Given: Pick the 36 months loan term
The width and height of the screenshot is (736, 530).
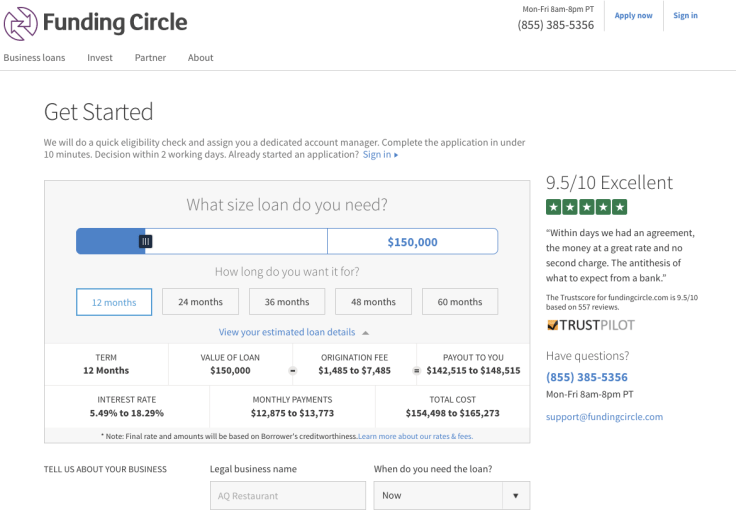Looking at the screenshot, I should click(x=287, y=302).
